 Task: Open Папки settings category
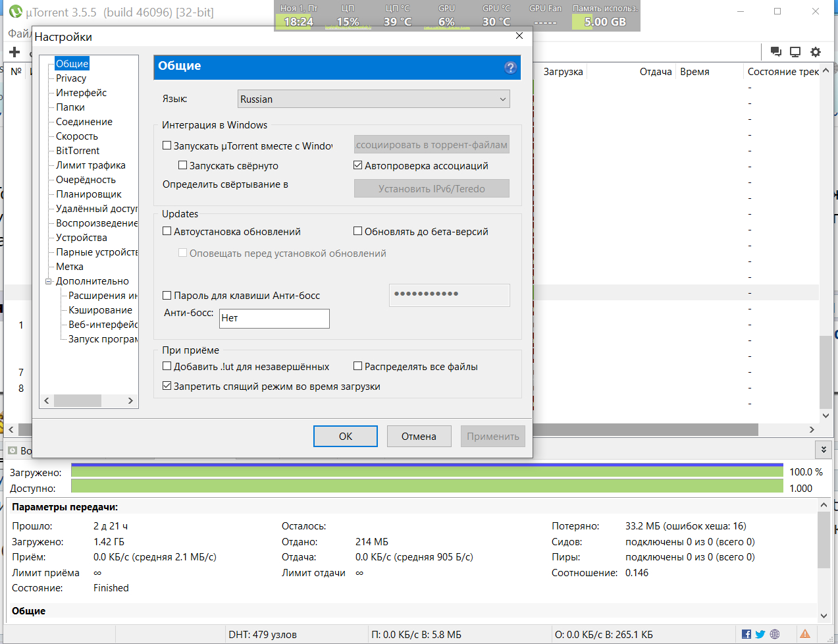point(70,107)
